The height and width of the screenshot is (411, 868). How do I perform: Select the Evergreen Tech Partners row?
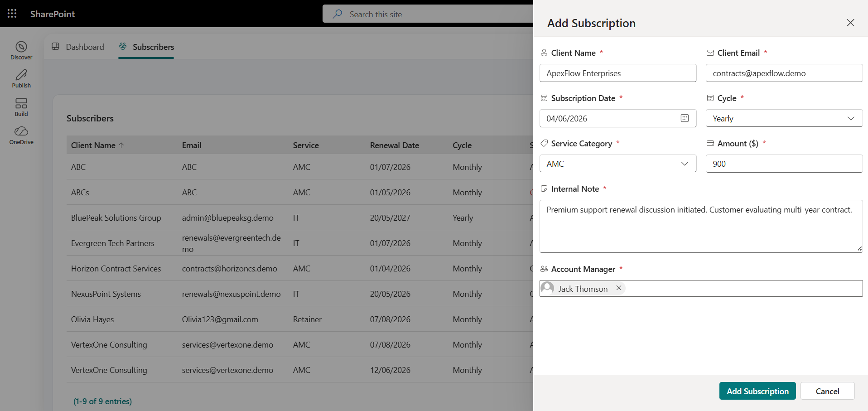[300, 243]
